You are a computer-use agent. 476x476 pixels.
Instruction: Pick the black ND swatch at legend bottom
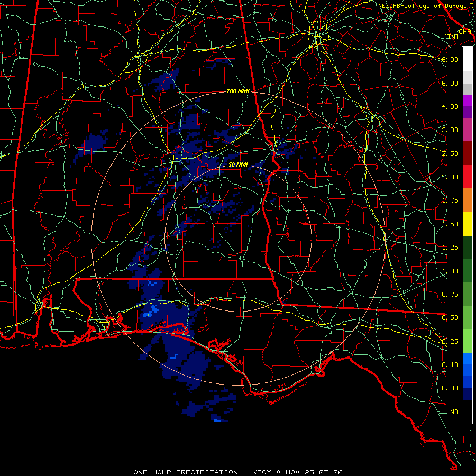pos(467,411)
